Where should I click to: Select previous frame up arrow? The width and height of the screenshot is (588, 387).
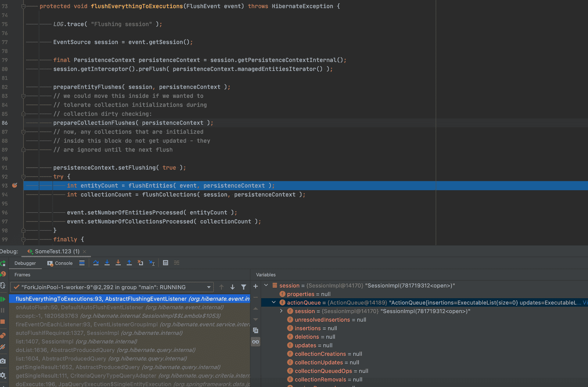click(x=221, y=287)
